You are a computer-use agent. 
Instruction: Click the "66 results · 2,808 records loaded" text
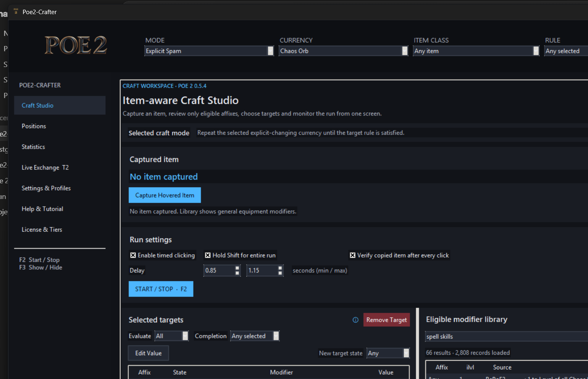pyautogui.click(x=468, y=353)
